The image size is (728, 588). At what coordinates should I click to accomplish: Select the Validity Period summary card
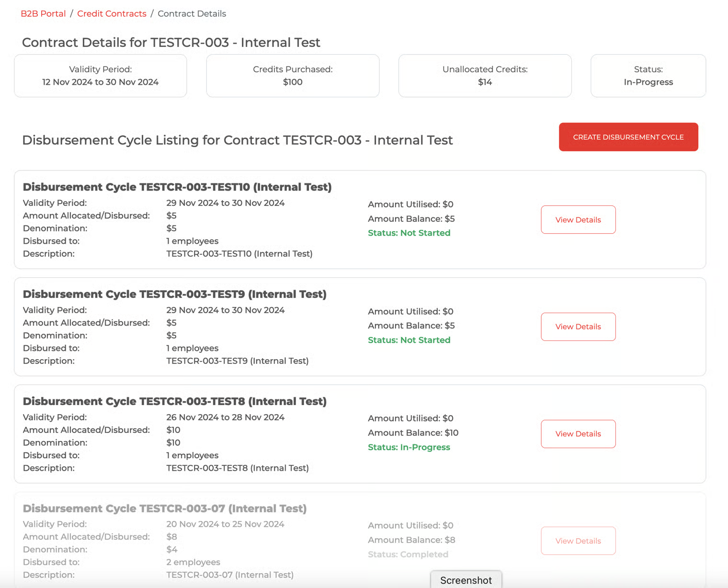(x=101, y=76)
